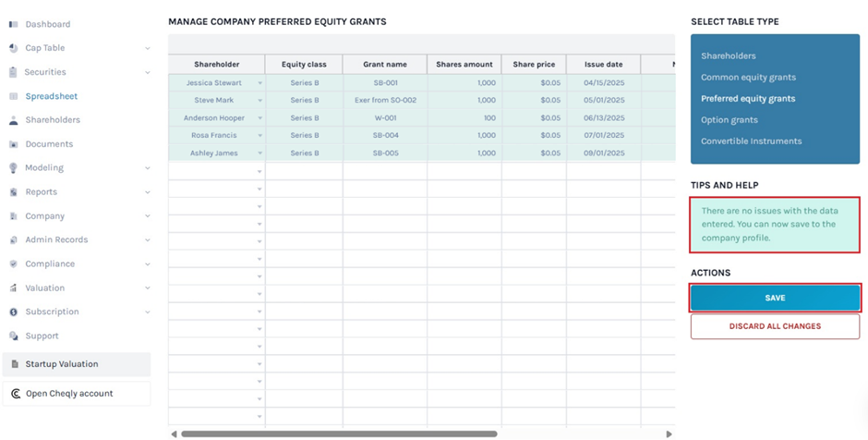Screen dimensions: 868x440
Task: Click the horizontal scrollbar under the table
Action: click(339, 434)
